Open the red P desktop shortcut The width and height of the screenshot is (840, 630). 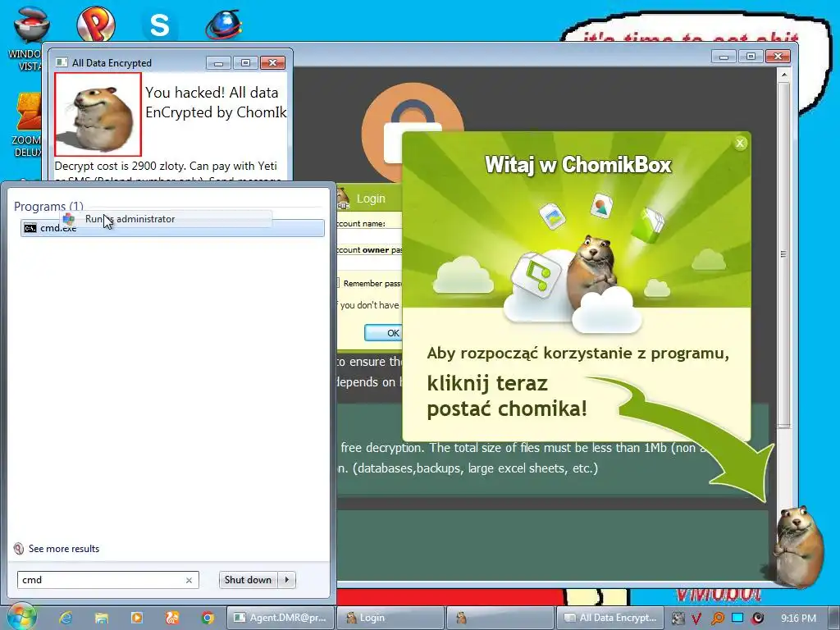95,24
